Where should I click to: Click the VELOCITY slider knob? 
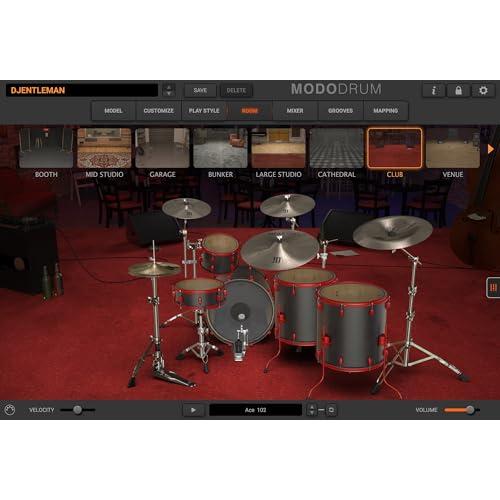click(77, 410)
